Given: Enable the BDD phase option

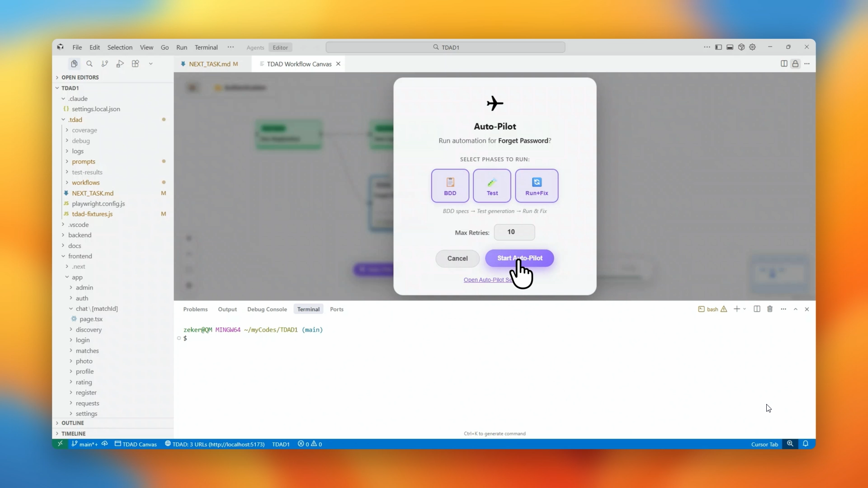Looking at the screenshot, I should point(450,186).
